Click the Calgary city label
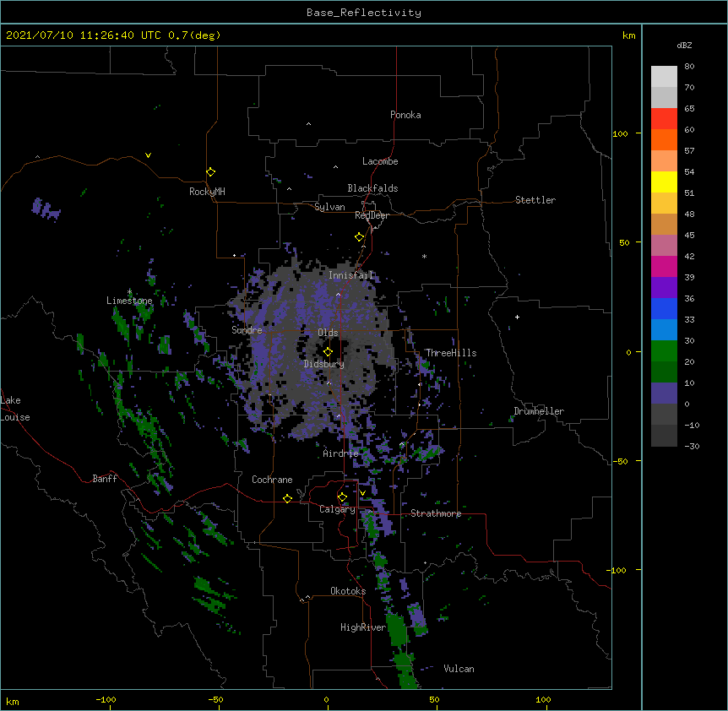The image size is (728, 711). [338, 509]
